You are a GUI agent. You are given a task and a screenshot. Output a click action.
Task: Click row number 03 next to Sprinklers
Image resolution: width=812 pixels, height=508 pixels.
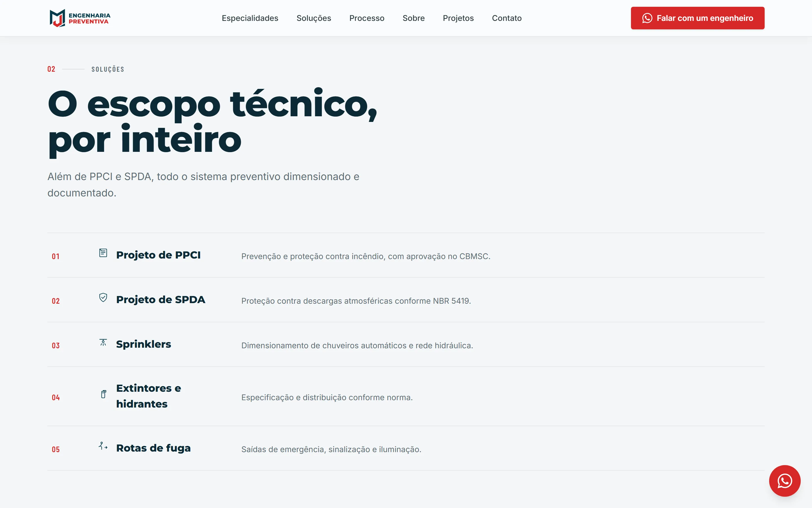[x=56, y=346]
